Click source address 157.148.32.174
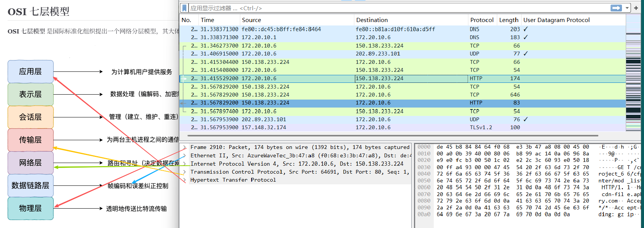Screen dimensions: 644x228 pos(264,127)
